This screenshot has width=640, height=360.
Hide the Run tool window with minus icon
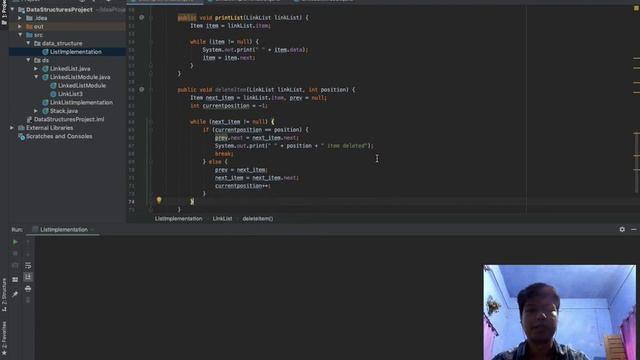pyautogui.click(x=633, y=229)
